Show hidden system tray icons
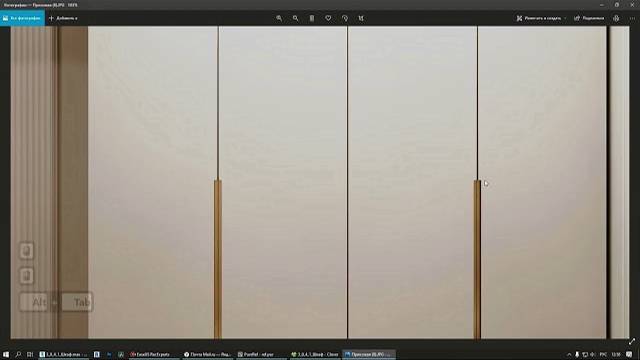Image resolution: width=640 pixels, height=360 pixels. pos(569,355)
